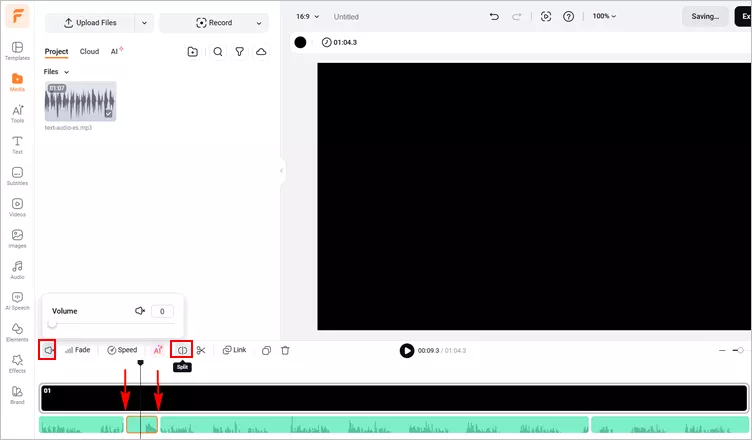The width and height of the screenshot is (752, 440).
Task: Open the Videos sidebar panel
Action: tap(17, 207)
